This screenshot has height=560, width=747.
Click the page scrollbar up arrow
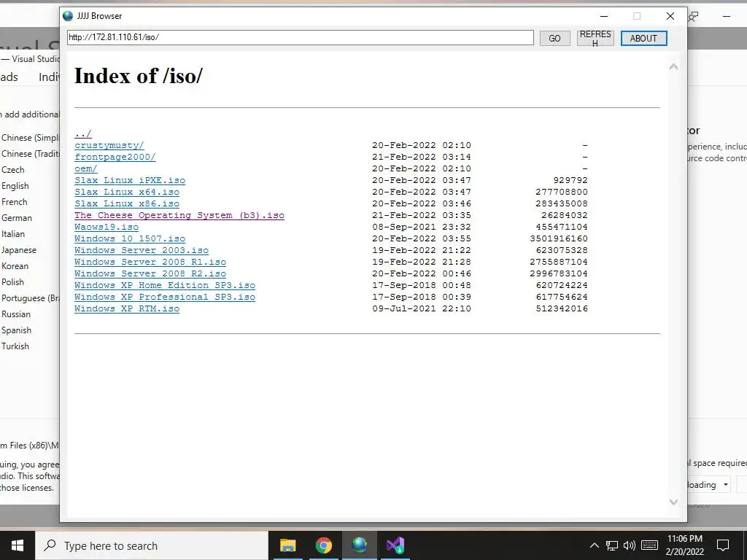click(673, 66)
